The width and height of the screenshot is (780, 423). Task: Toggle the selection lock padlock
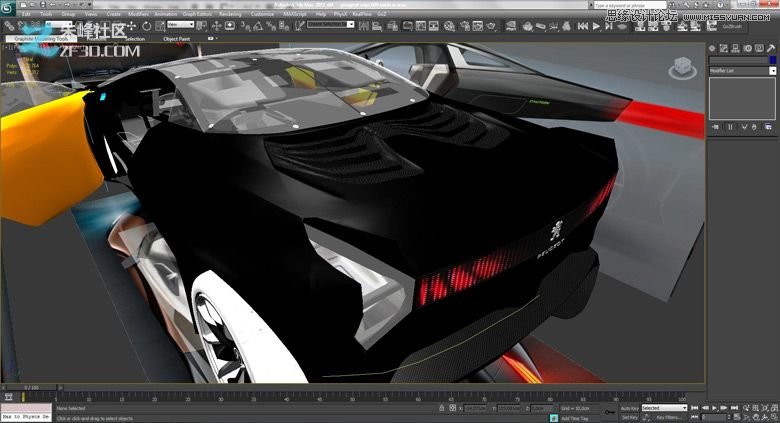(442, 408)
